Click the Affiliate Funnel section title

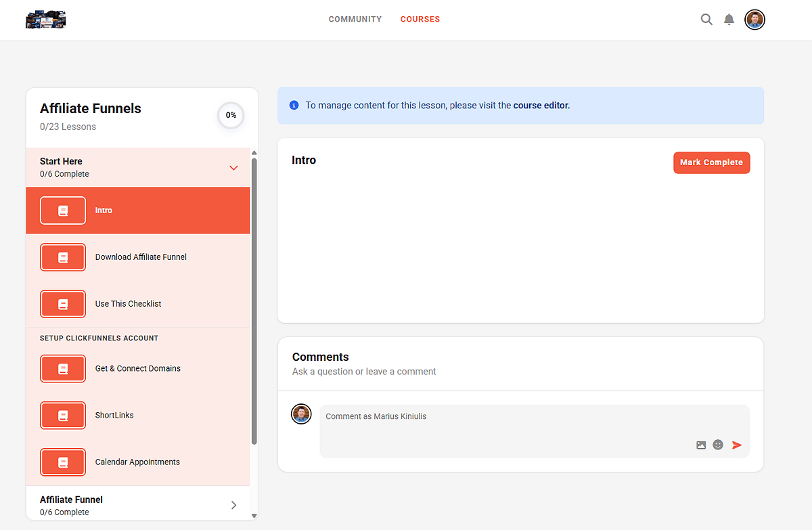tap(71, 500)
